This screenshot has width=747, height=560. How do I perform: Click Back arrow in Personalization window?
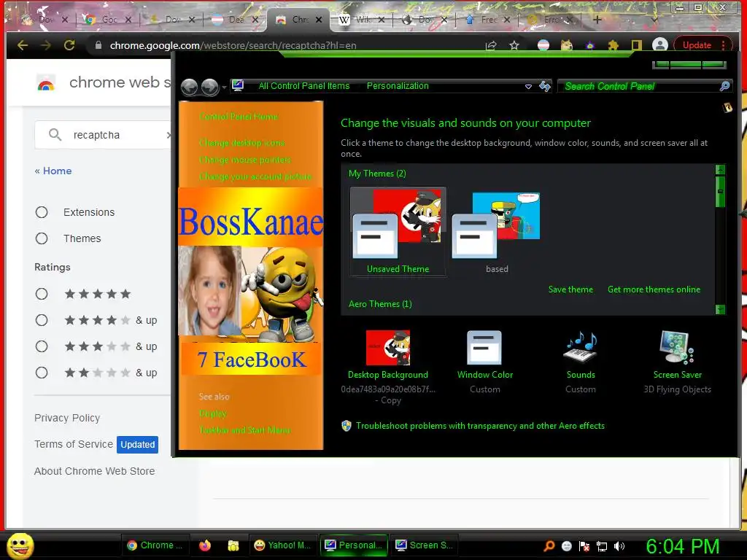pyautogui.click(x=190, y=87)
